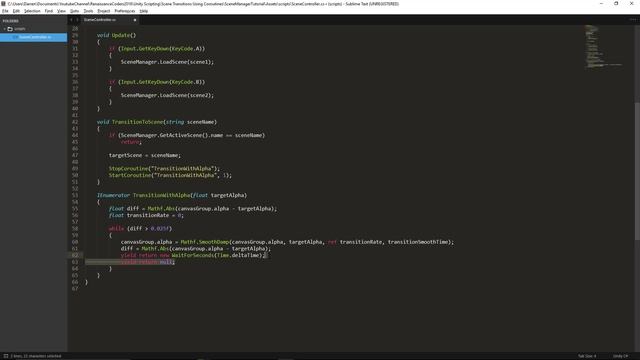Click the Mathf.SmoothDamp code line
Screen dimensions: 640x360
click(287, 242)
